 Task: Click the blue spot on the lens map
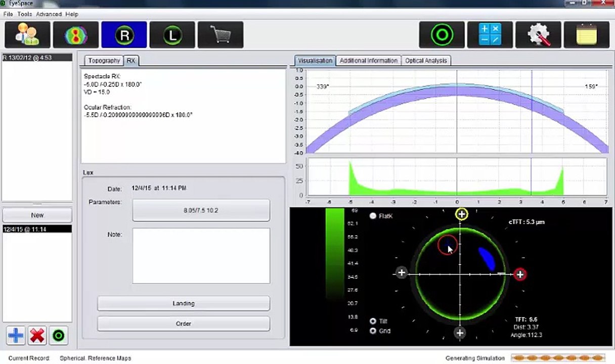pos(487,258)
